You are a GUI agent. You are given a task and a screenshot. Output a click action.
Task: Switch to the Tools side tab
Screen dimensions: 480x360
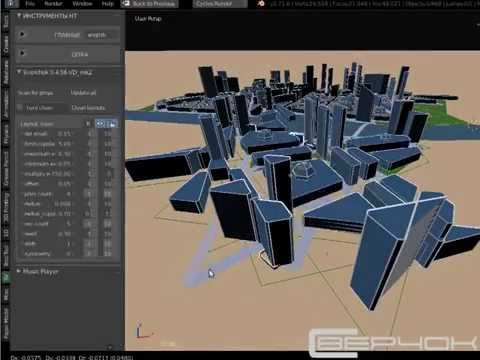(6, 22)
